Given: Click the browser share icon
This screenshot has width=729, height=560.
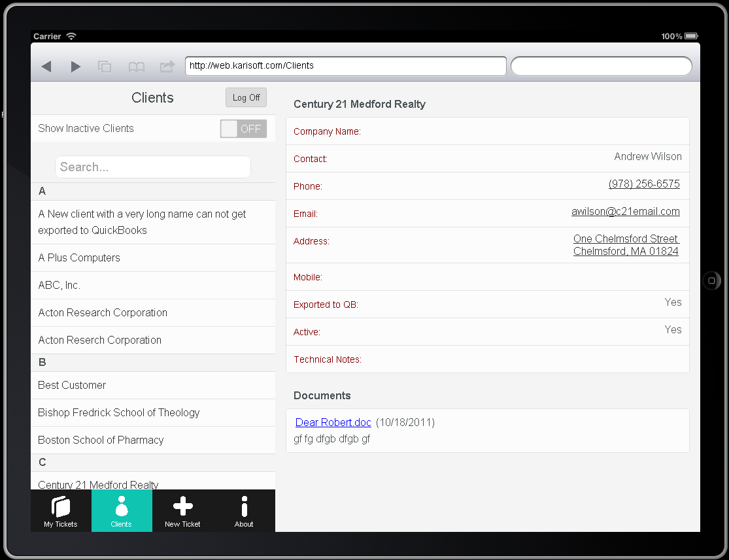Looking at the screenshot, I should [x=167, y=66].
